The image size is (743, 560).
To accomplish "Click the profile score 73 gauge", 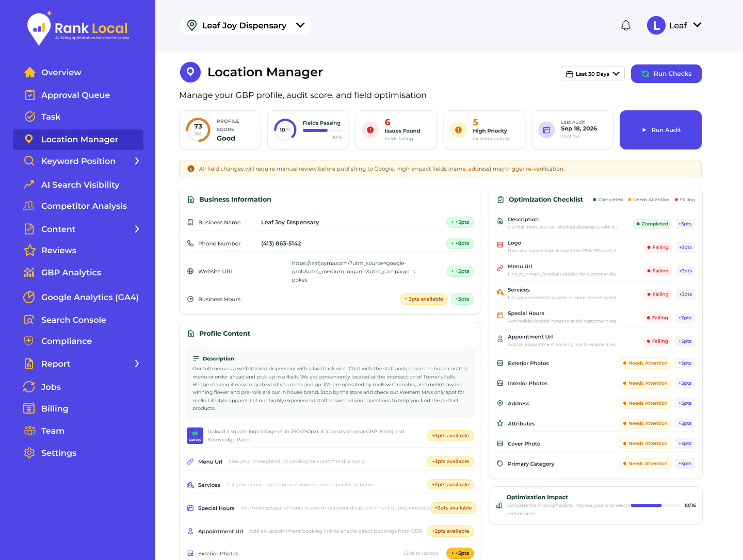I will coord(198,130).
